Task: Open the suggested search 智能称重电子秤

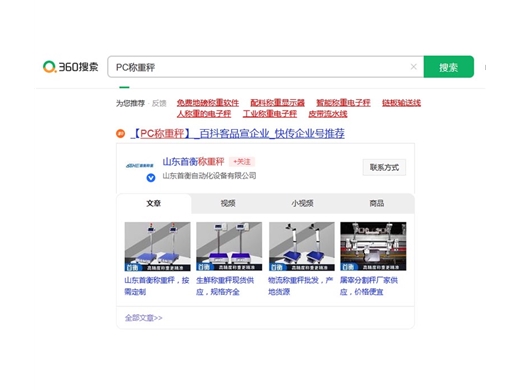Action: pyautogui.click(x=343, y=102)
